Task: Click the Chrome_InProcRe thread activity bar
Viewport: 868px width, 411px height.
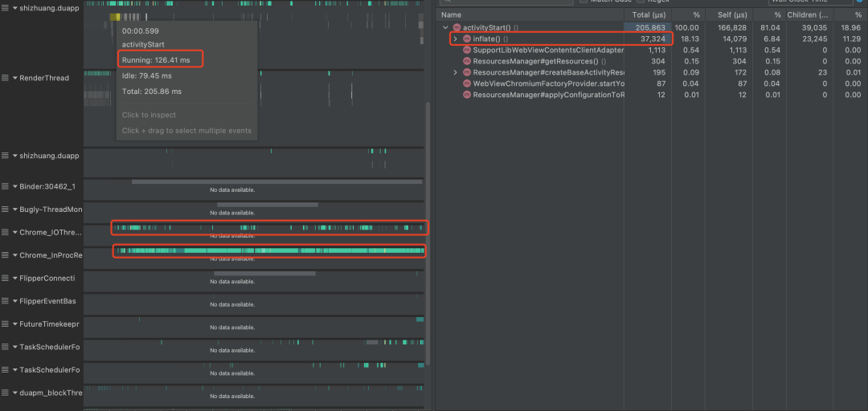Action: pyautogui.click(x=269, y=251)
